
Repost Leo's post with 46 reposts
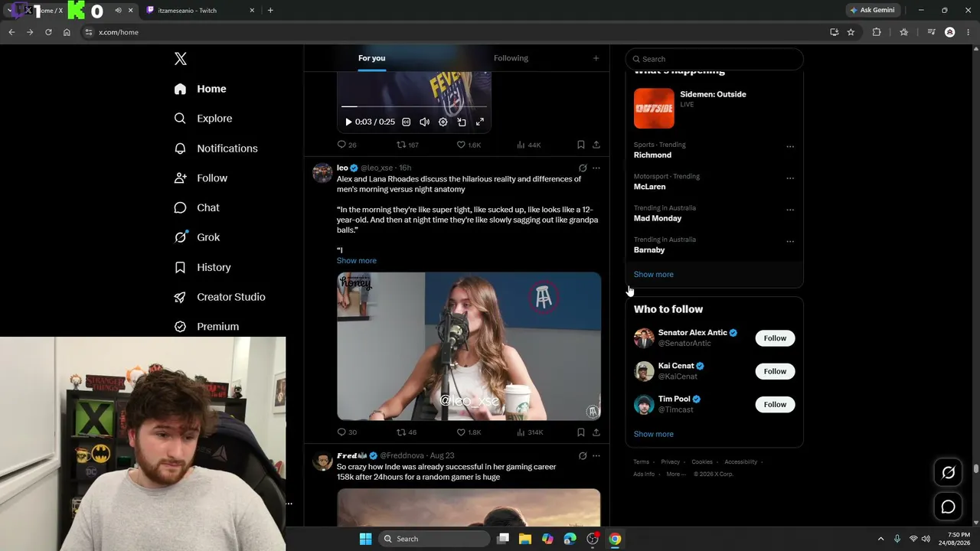pyautogui.click(x=407, y=432)
